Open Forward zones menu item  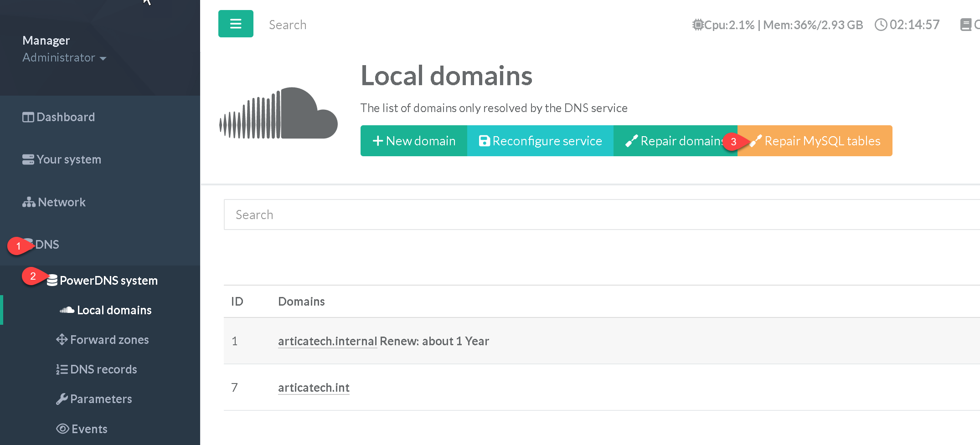click(109, 340)
